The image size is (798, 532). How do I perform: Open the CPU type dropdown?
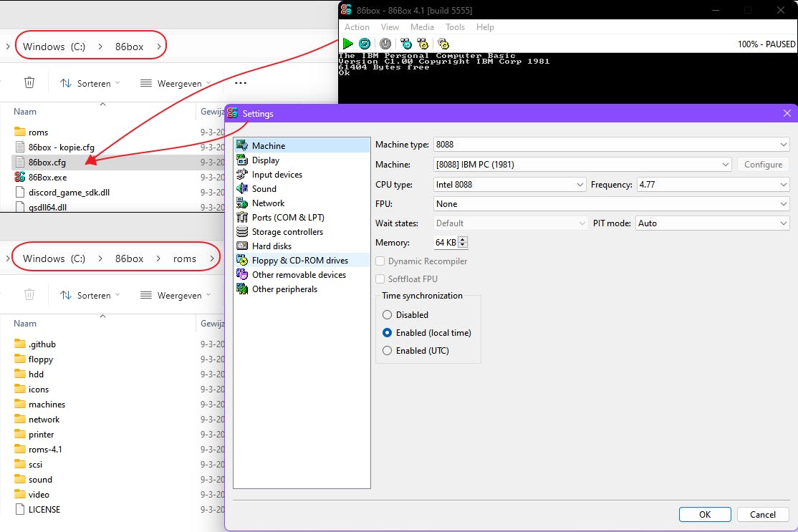point(509,185)
